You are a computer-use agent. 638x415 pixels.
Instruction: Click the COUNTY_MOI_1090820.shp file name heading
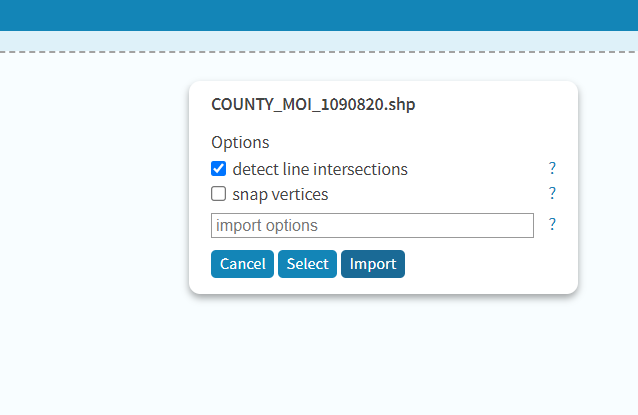tap(313, 105)
